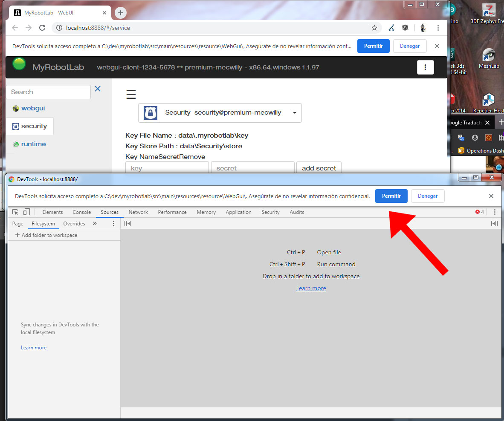Select the Sources tab

tap(110, 212)
